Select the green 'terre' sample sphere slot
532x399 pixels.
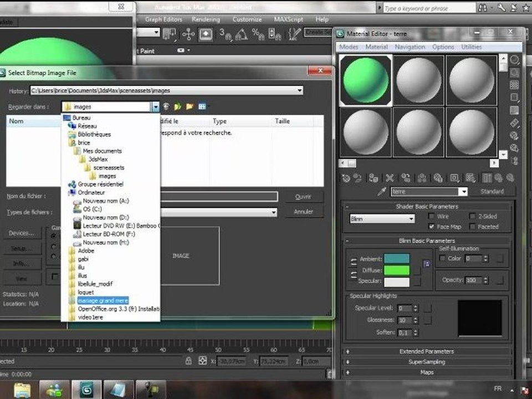coord(366,80)
